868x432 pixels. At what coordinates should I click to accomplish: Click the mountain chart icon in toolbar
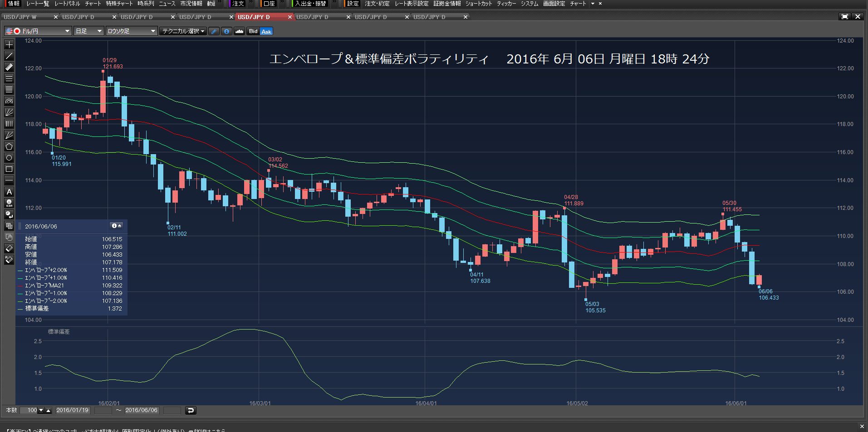pyautogui.click(x=239, y=31)
